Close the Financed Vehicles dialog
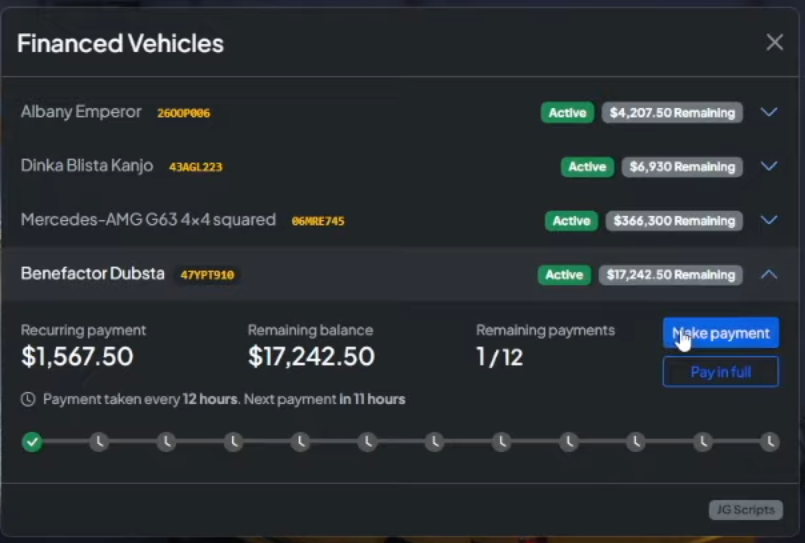Viewport: 805px width, 543px height. coord(774,42)
